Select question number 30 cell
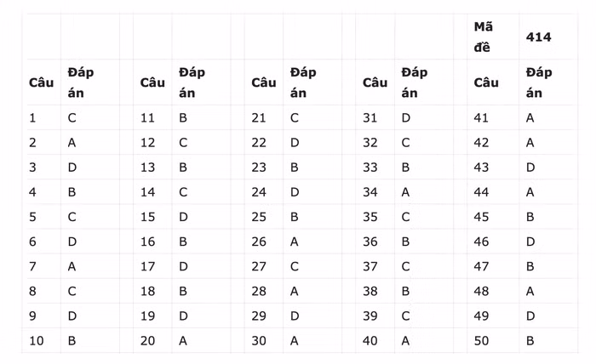Viewport: 596px width, 364px height. pyautogui.click(x=259, y=341)
